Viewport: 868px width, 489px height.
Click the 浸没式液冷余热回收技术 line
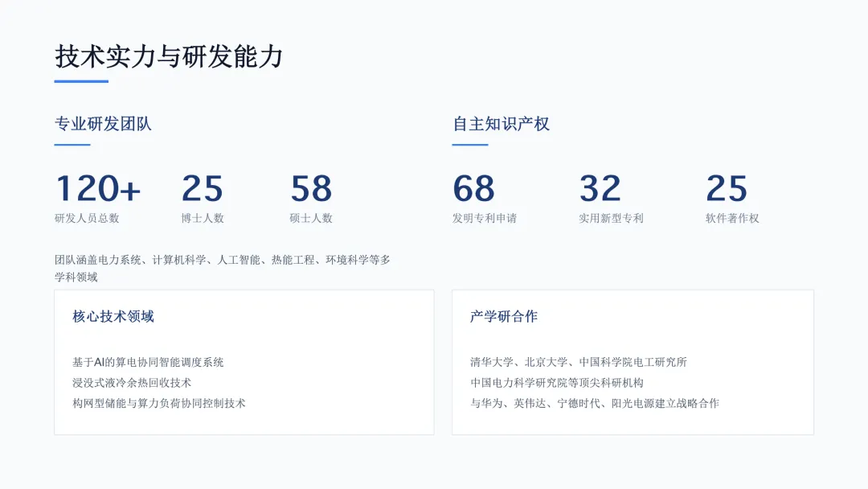(132, 383)
